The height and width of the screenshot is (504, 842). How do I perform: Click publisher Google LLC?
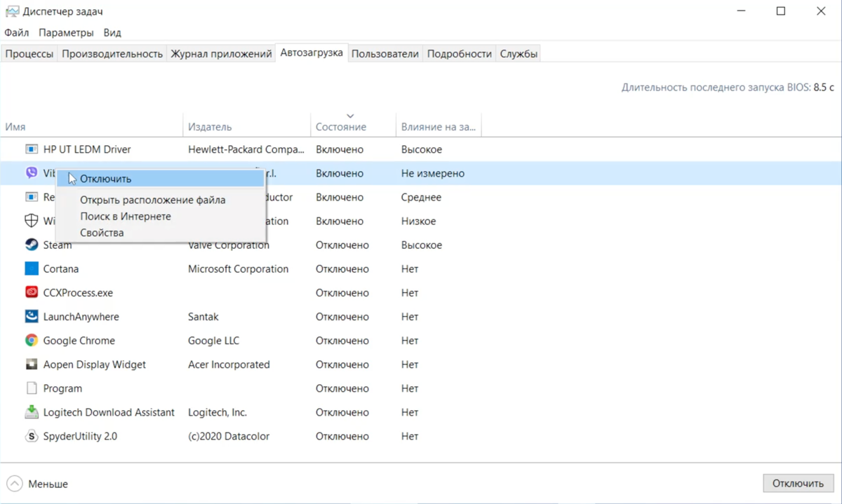pyautogui.click(x=213, y=340)
